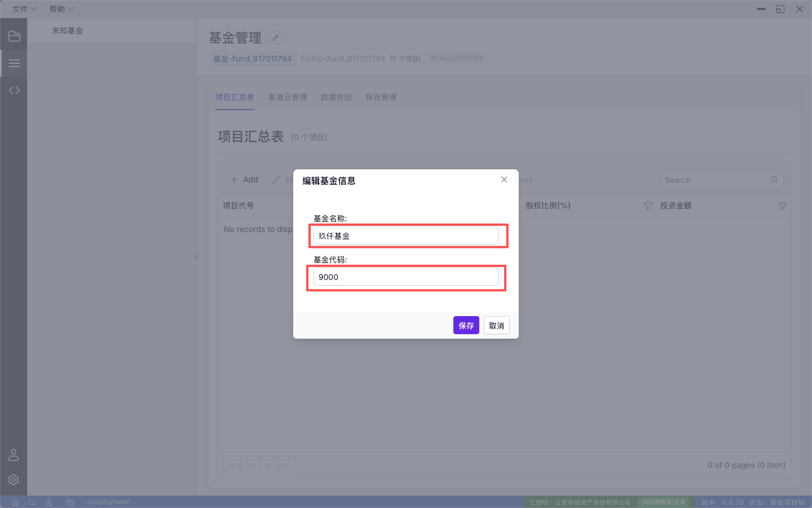Screen dimensions: 812x508
Task: Click the .../beijihu/NewF path in status bar
Action: (x=106, y=502)
